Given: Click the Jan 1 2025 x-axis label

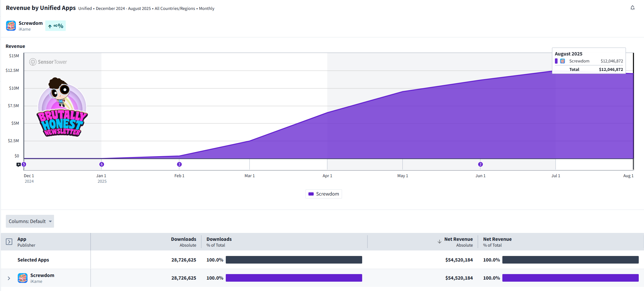Looking at the screenshot, I should click(102, 178).
